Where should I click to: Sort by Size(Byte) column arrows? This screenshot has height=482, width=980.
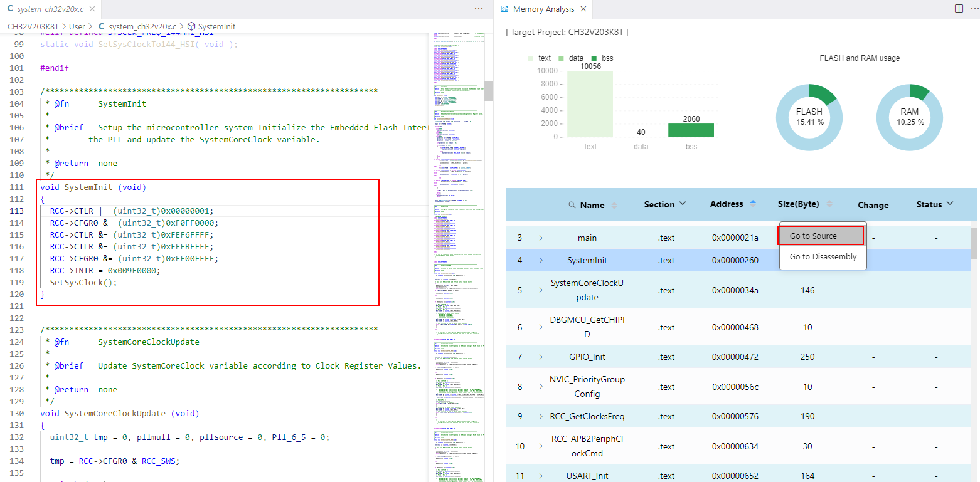pos(829,204)
